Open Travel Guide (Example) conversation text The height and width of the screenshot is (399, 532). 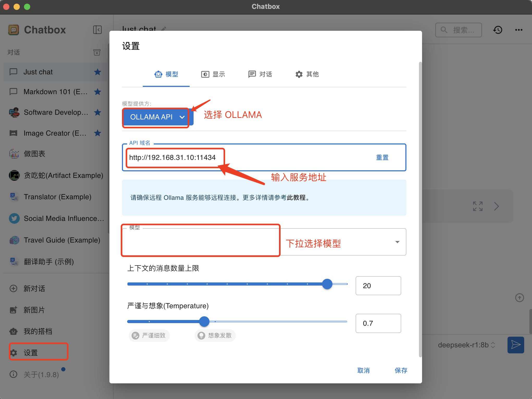tap(62, 240)
